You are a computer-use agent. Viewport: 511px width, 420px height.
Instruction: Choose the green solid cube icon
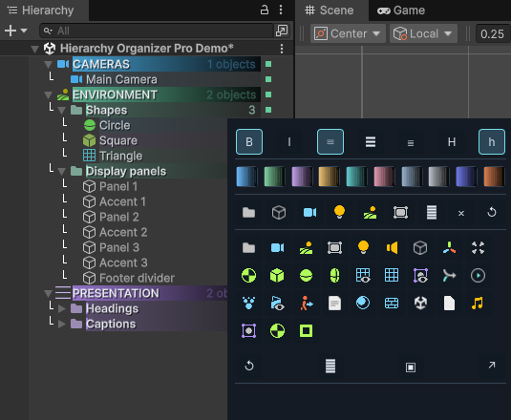(x=277, y=276)
